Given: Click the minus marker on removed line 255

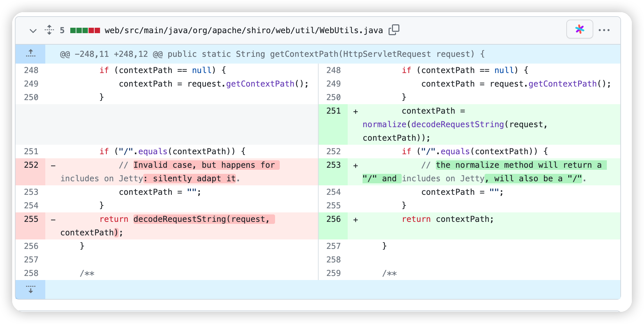Looking at the screenshot, I should point(53,220).
